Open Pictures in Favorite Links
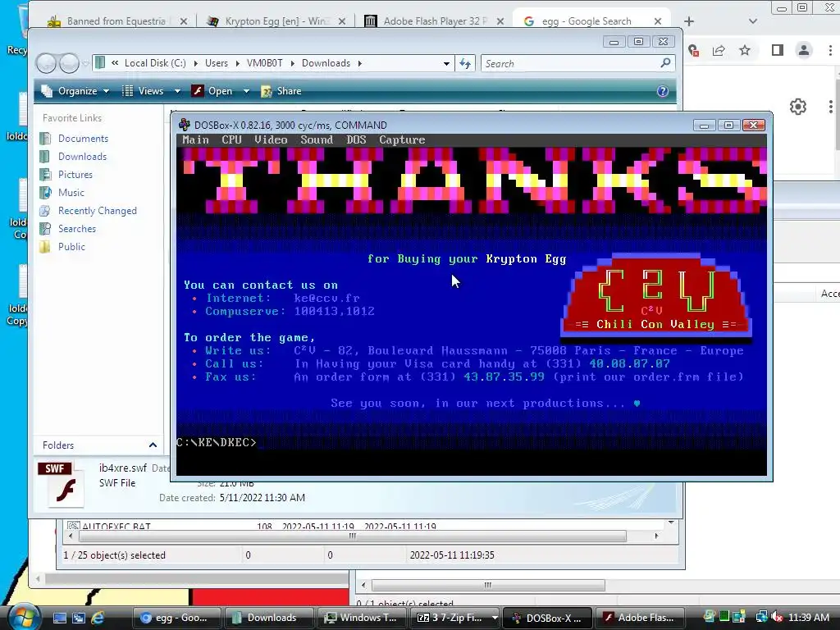This screenshot has width=840, height=630. (75, 175)
